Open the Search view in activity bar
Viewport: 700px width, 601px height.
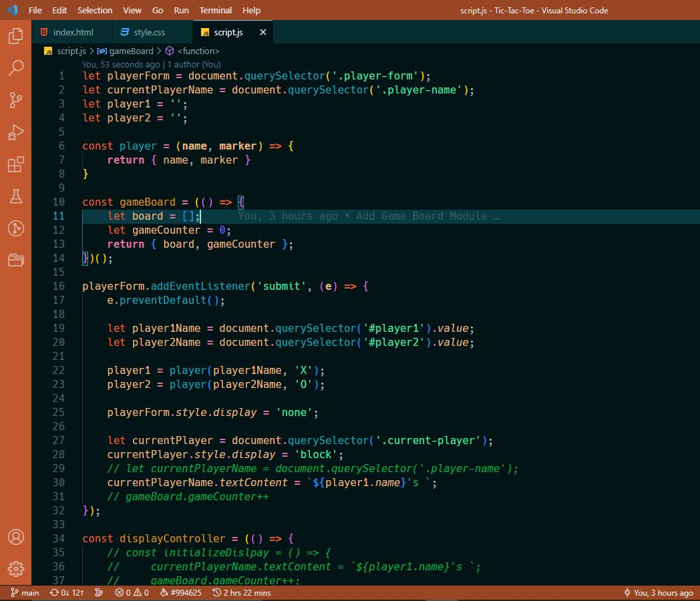[15, 68]
